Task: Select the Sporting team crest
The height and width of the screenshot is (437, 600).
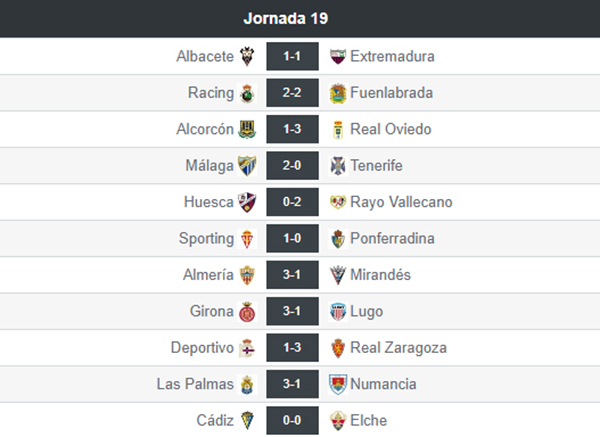Action: (247, 239)
